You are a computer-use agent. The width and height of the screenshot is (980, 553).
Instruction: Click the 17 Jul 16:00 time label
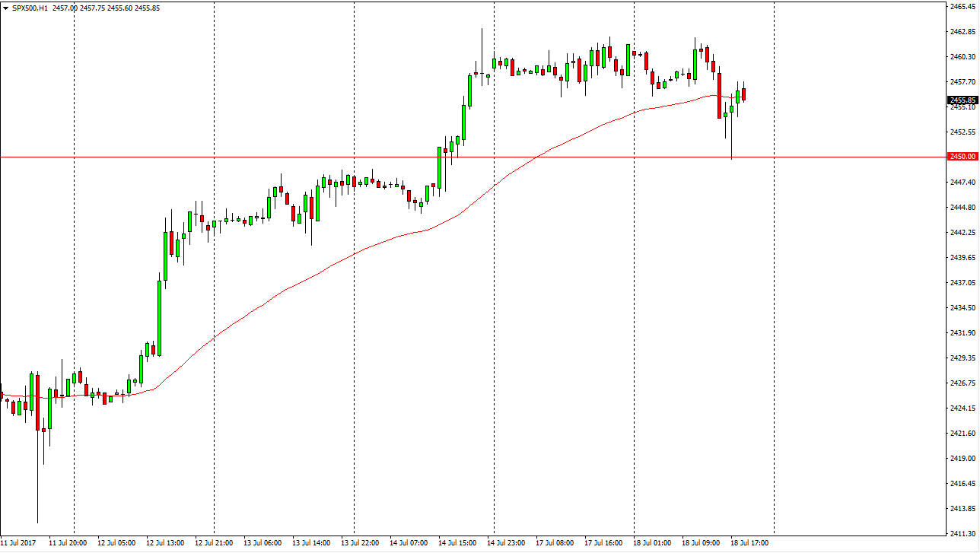click(603, 543)
